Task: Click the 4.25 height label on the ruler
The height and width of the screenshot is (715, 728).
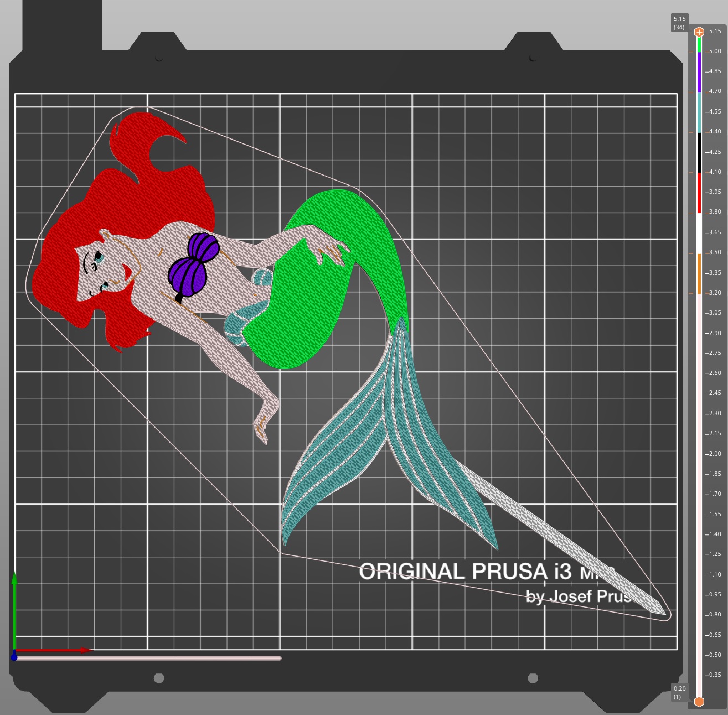Action: (715, 152)
